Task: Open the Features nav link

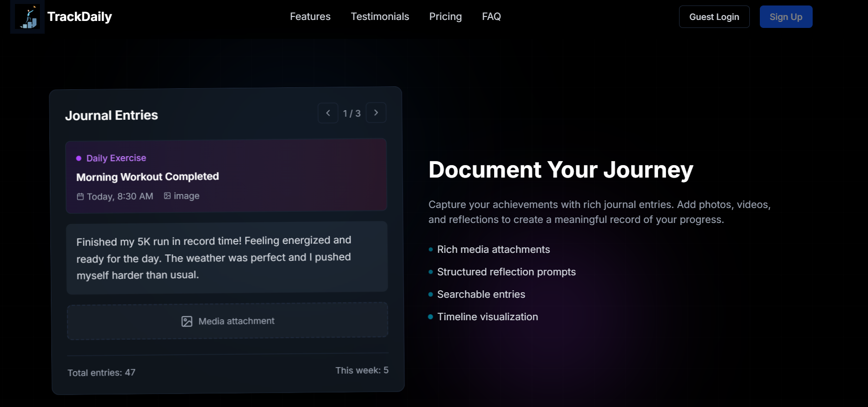Action: 310,16
